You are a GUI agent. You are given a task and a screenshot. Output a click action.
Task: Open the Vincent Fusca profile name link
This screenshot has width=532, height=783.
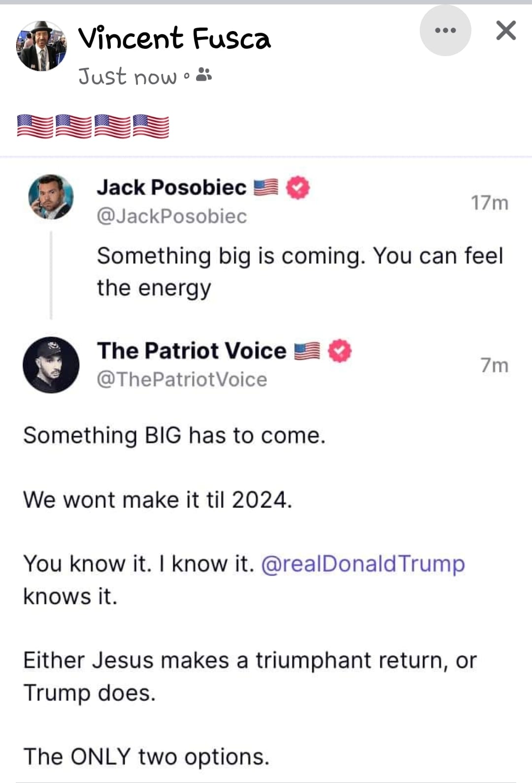tap(174, 38)
